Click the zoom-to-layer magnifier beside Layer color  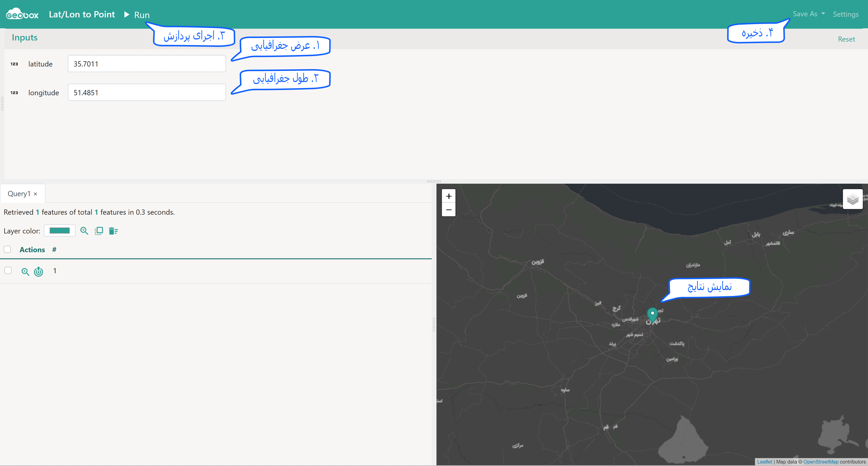click(x=84, y=231)
